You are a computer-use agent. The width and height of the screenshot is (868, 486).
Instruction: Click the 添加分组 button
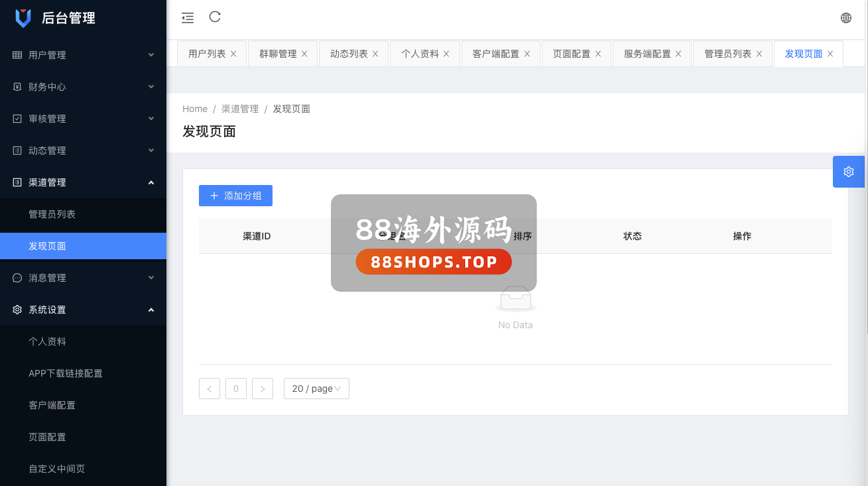coord(235,196)
